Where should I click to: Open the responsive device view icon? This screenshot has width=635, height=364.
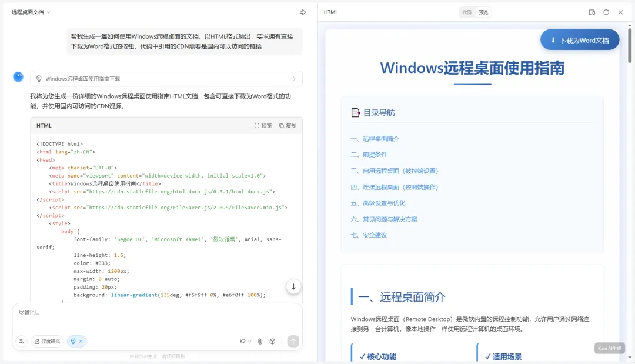coord(592,12)
